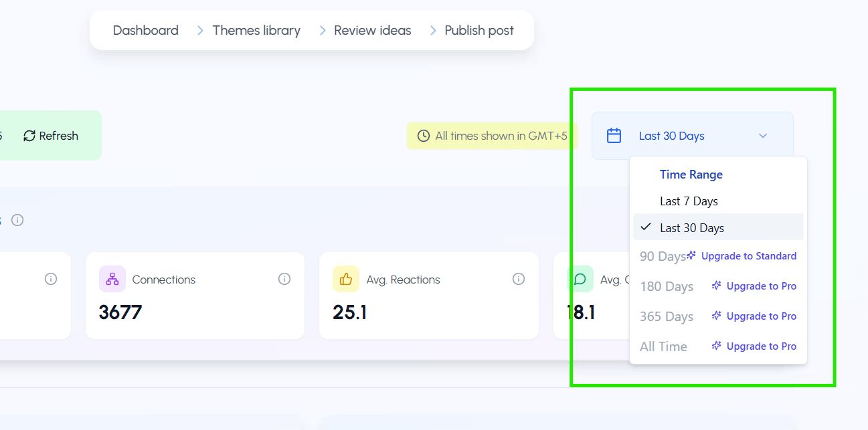Click the dropdown chevron arrow
Viewport: 868px width, 430px height.
(x=763, y=136)
